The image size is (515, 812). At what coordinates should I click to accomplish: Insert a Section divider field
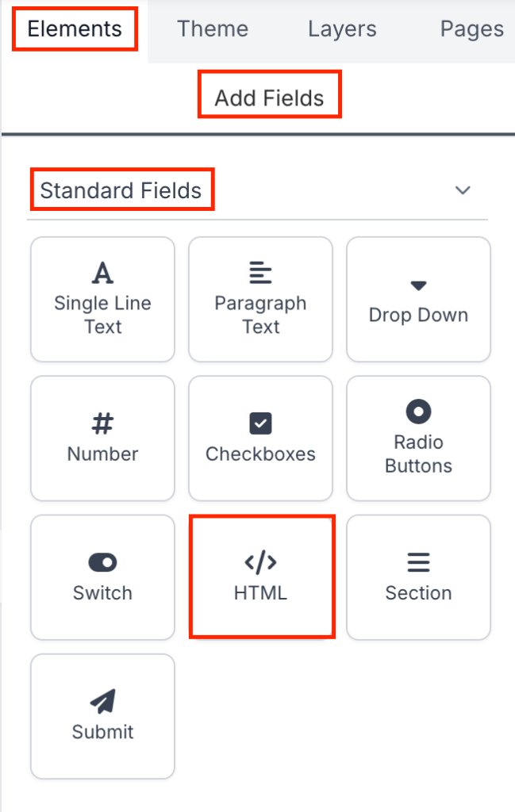pos(418,577)
